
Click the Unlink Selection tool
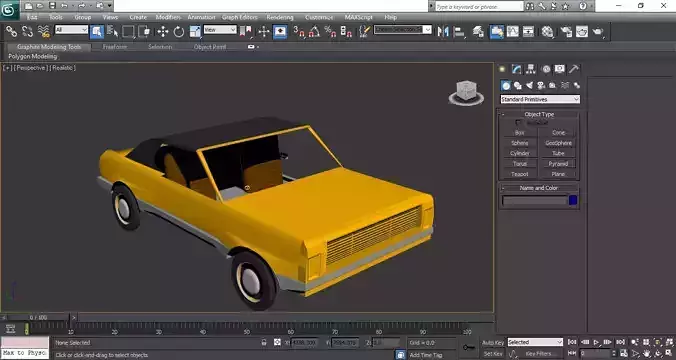coord(27,31)
